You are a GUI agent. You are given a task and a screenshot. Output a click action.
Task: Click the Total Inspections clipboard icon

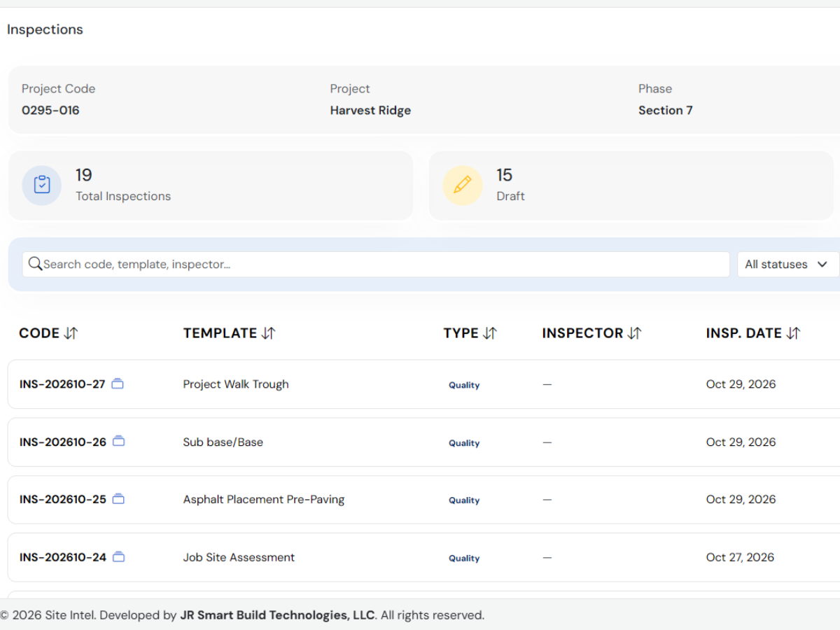[x=42, y=185]
